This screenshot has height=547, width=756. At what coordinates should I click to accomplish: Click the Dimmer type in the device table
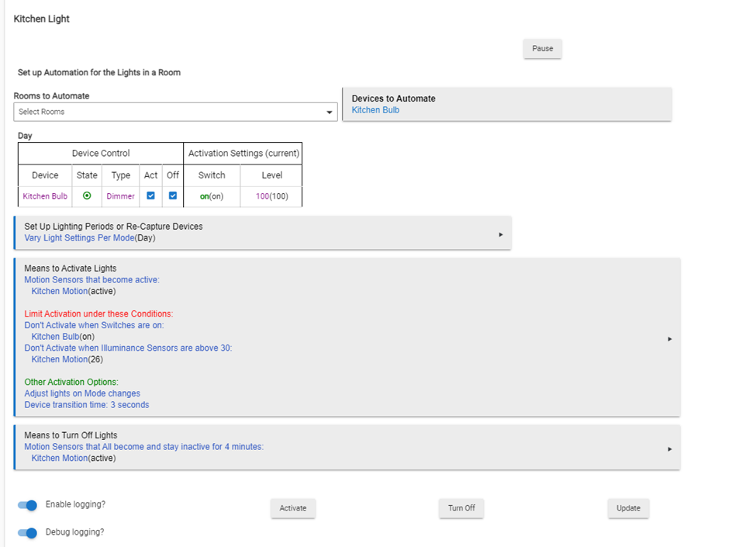click(x=120, y=196)
